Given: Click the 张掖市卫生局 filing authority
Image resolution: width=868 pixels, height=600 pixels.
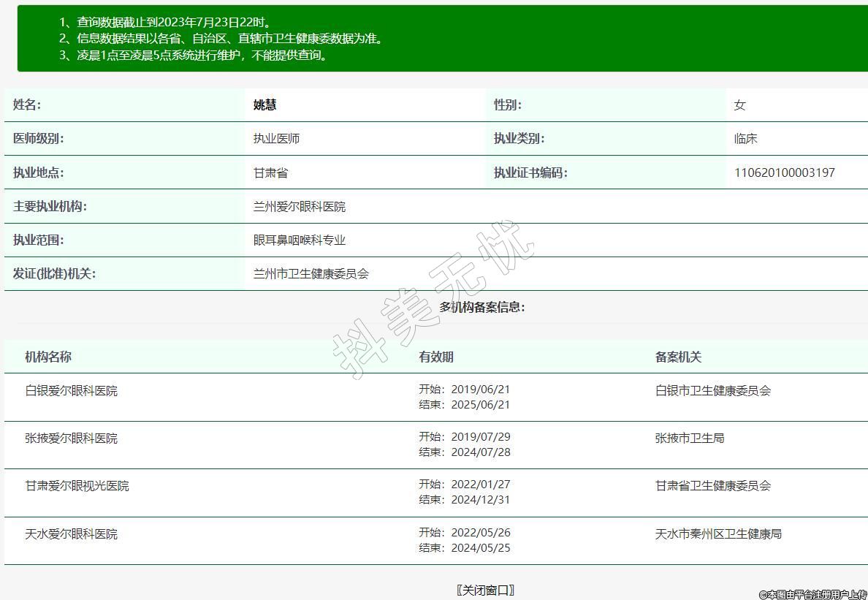Looking at the screenshot, I should 690,438.
